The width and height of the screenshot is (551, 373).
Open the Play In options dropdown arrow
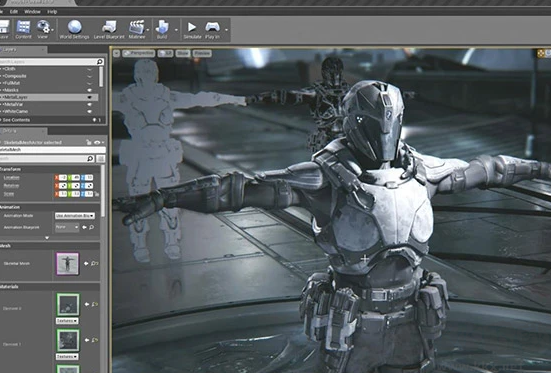[226, 30]
